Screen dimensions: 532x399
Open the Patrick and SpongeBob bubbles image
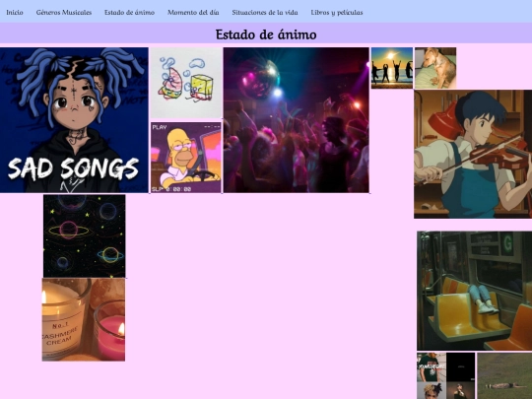coord(186,83)
